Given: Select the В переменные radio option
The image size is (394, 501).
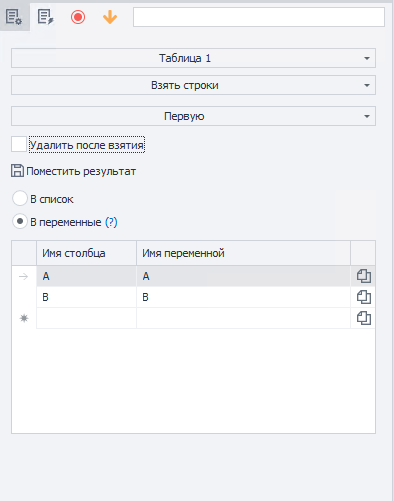Looking at the screenshot, I should coord(20,221).
